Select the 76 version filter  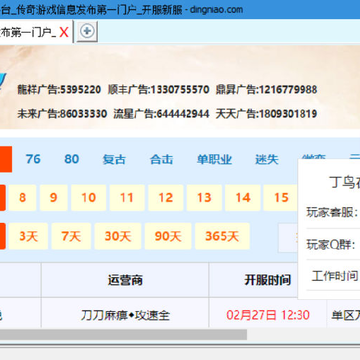pyautogui.click(x=33, y=159)
